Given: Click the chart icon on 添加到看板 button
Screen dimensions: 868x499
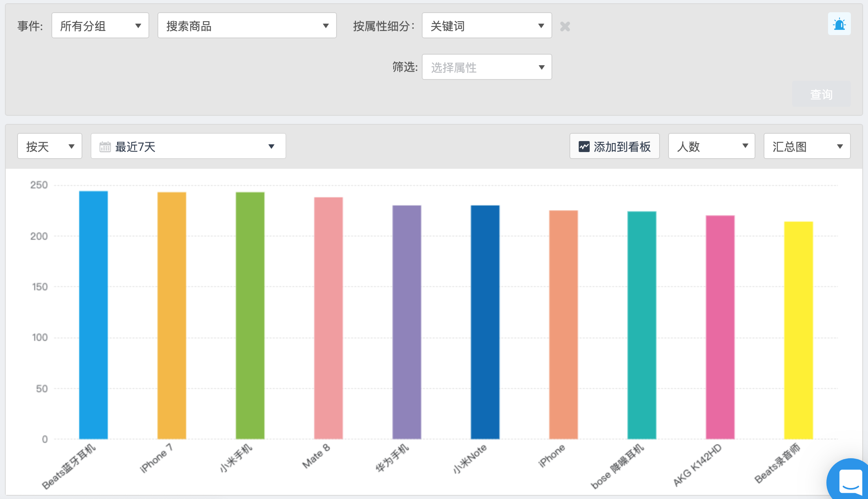Looking at the screenshot, I should click(584, 146).
